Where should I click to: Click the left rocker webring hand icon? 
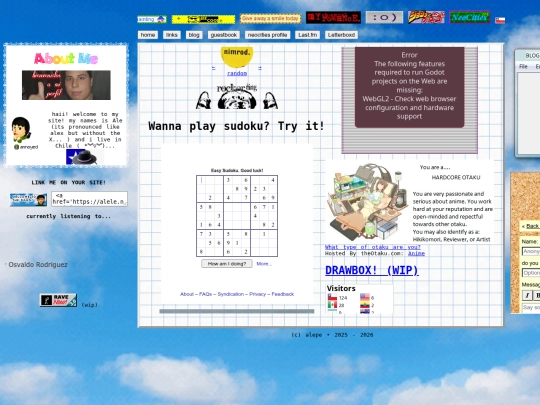point(204,100)
